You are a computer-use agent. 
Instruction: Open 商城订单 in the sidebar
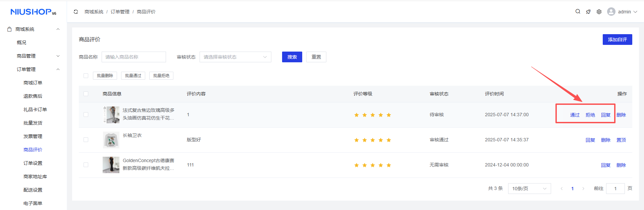click(x=33, y=83)
